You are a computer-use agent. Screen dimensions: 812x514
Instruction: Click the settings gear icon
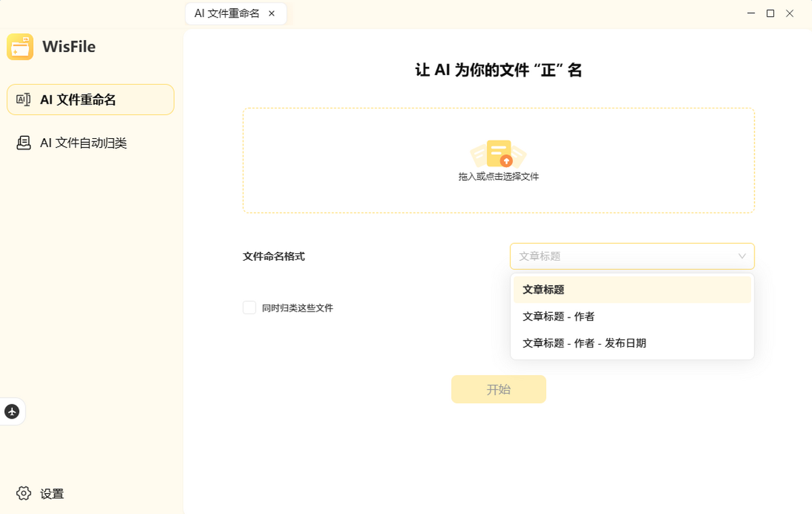pyautogui.click(x=24, y=494)
